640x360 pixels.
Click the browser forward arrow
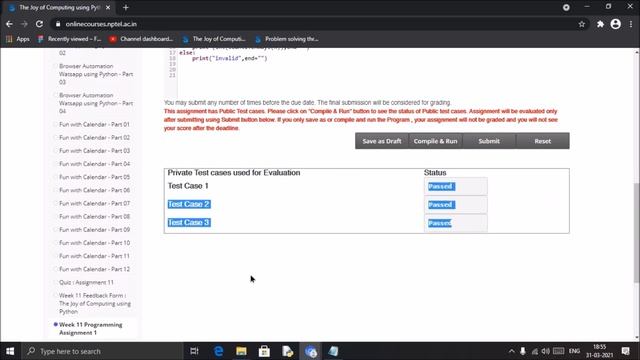coord(24,24)
